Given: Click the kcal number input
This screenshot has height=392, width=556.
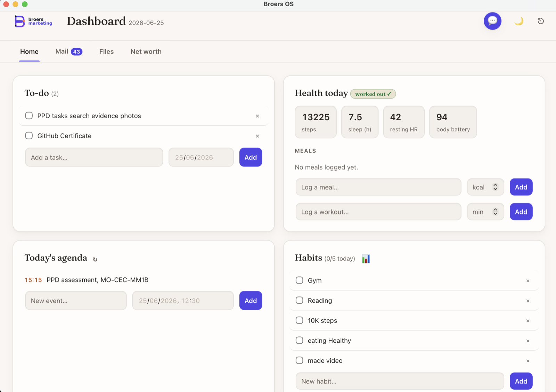Looking at the screenshot, I should tap(485, 187).
